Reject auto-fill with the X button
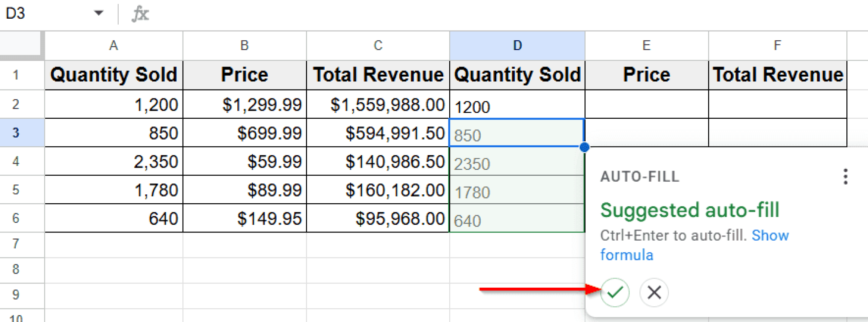 pos(654,292)
